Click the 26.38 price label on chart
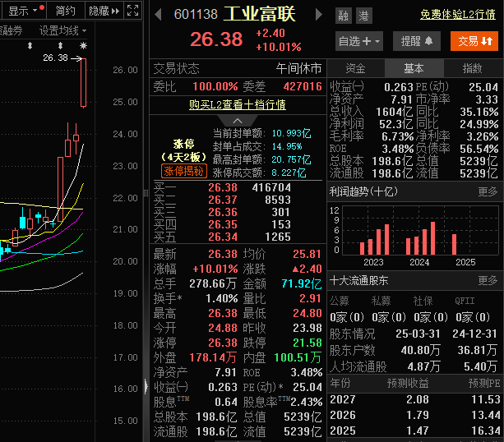 (x=55, y=58)
